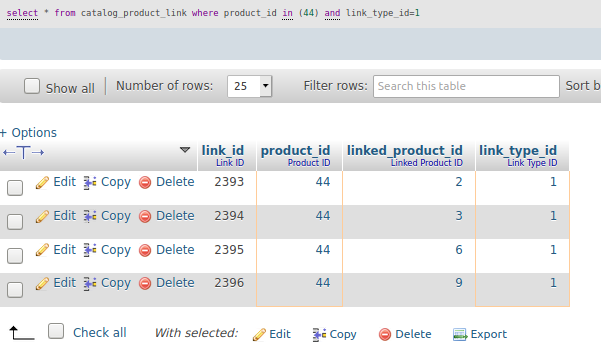
Task: Select the checkbox for row 2396
Action: (x=15, y=290)
